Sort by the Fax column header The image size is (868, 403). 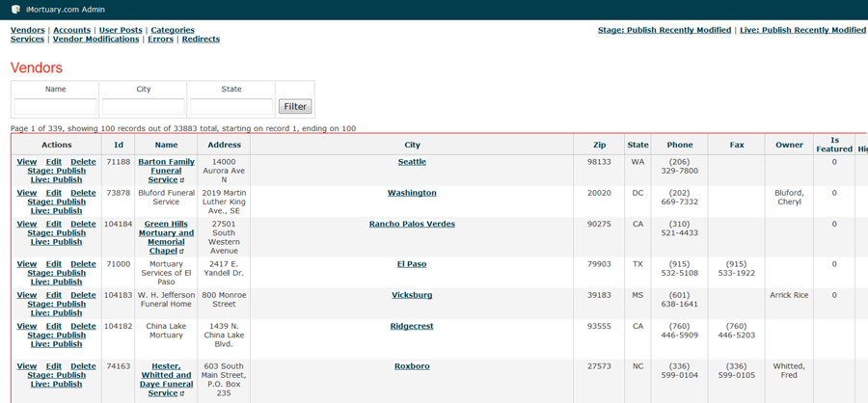737,145
